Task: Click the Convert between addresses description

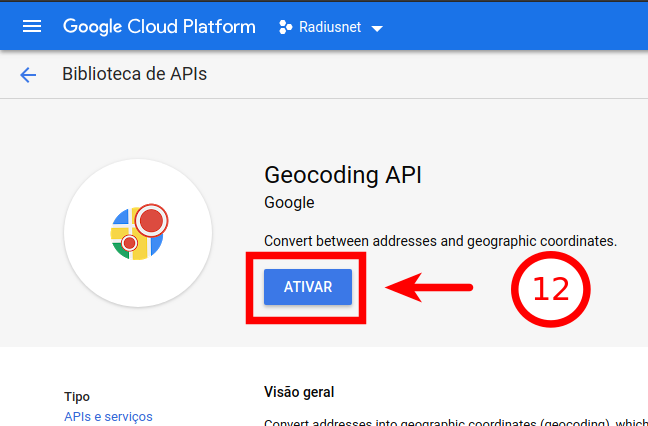Action: (440, 241)
